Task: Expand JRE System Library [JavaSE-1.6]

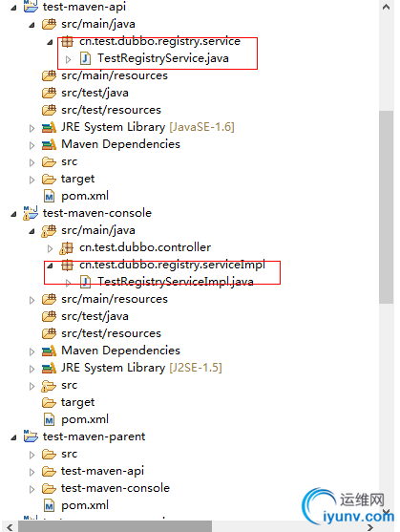Action: pyautogui.click(x=32, y=128)
